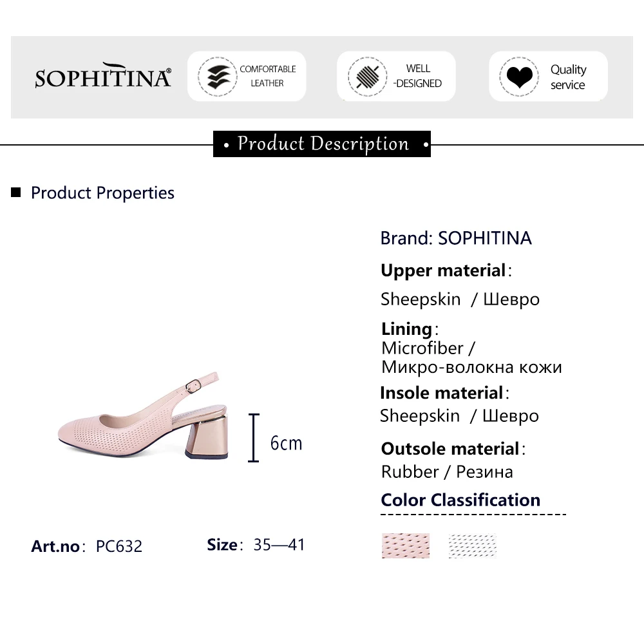Click the SOPHITINA brand logo
The image size is (644, 644).
pos(103,77)
